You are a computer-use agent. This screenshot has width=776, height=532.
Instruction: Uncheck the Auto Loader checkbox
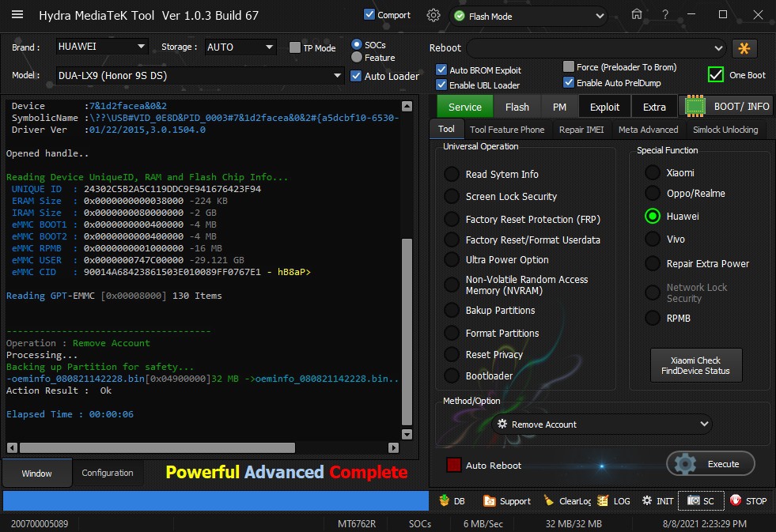[x=355, y=76]
